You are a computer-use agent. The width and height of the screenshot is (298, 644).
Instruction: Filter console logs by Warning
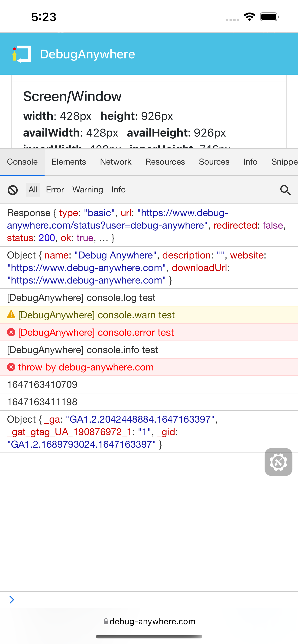pos(87,190)
